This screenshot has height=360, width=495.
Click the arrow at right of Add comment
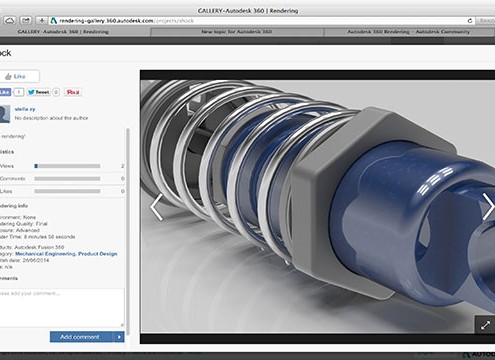pyautogui.click(x=119, y=337)
